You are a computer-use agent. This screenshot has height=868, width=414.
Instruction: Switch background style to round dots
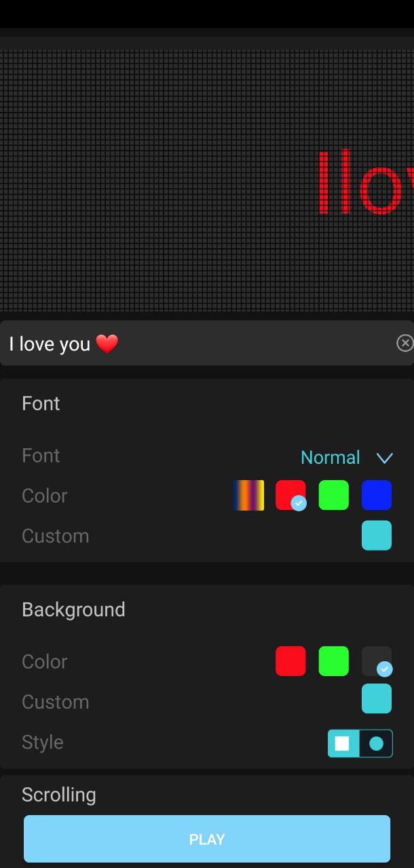[376, 744]
